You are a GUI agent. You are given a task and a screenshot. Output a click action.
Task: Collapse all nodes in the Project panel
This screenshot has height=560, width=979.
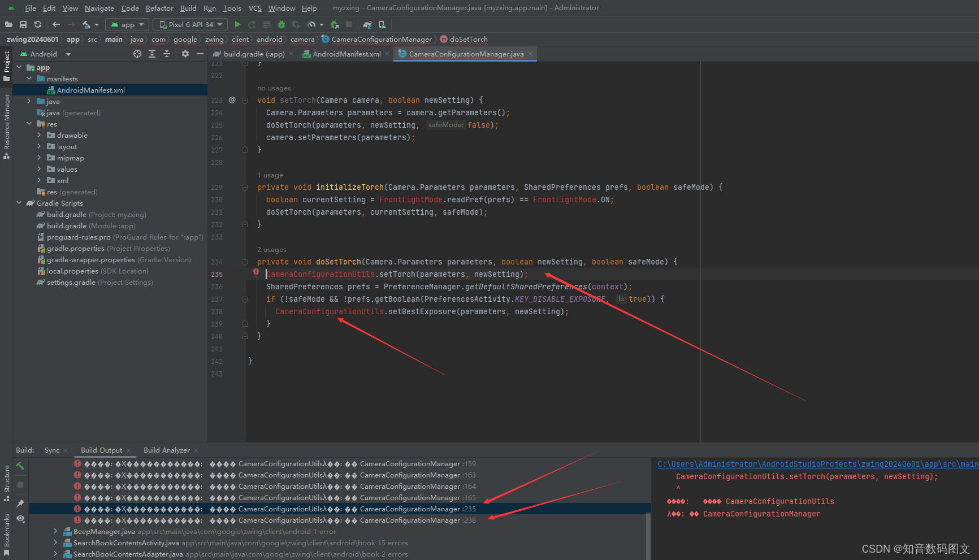tap(166, 54)
